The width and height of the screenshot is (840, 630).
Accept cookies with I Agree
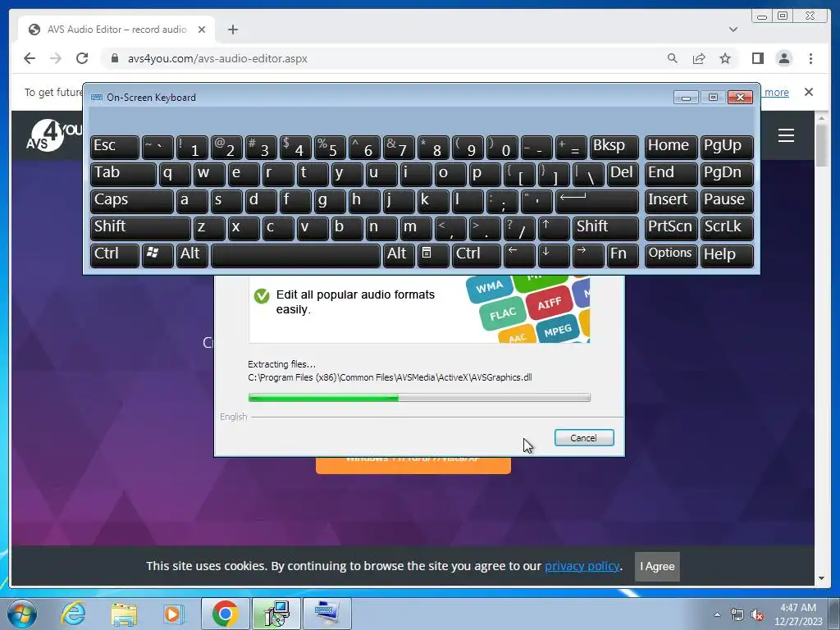[x=657, y=566]
